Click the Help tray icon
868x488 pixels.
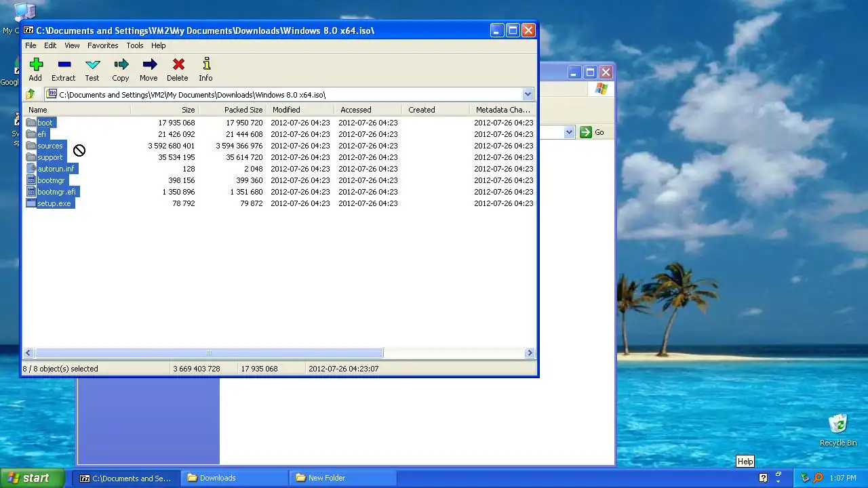763,478
